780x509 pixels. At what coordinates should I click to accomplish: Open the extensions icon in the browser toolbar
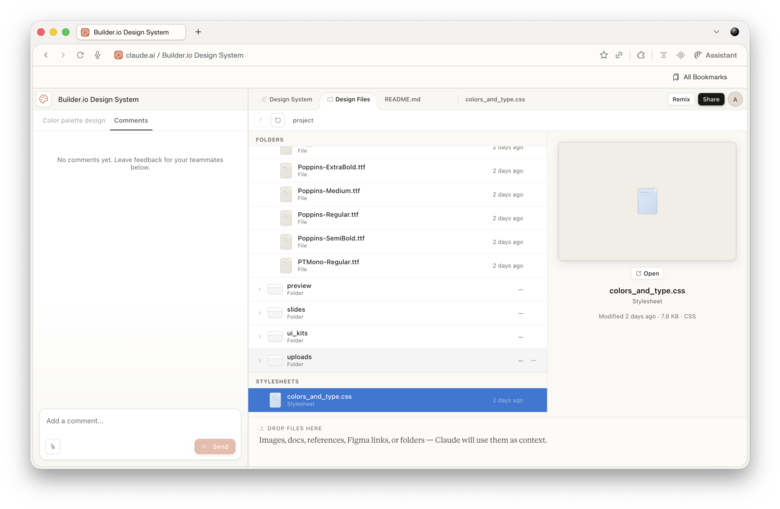click(x=641, y=55)
